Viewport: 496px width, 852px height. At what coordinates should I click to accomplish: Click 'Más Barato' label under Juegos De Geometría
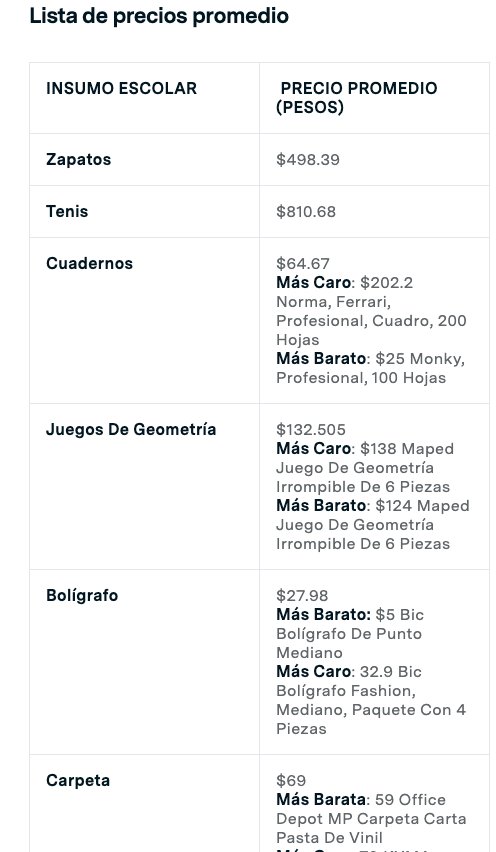321,505
